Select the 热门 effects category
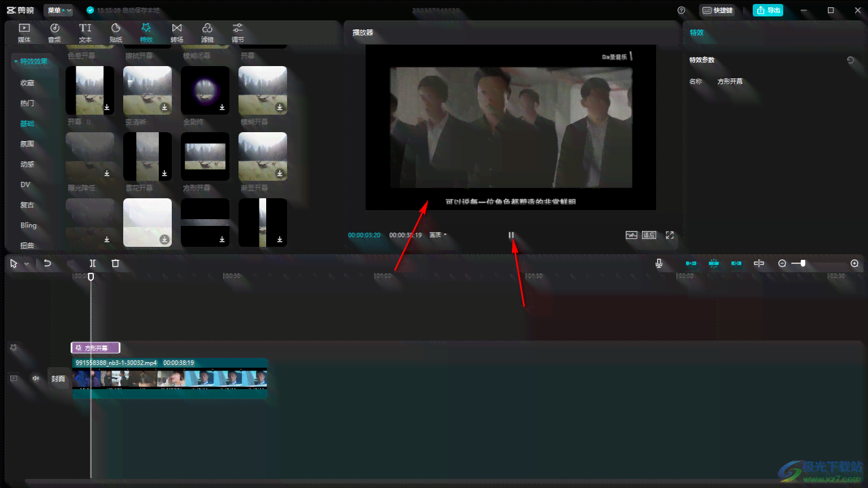The width and height of the screenshot is (868, 488). (27, 103)
